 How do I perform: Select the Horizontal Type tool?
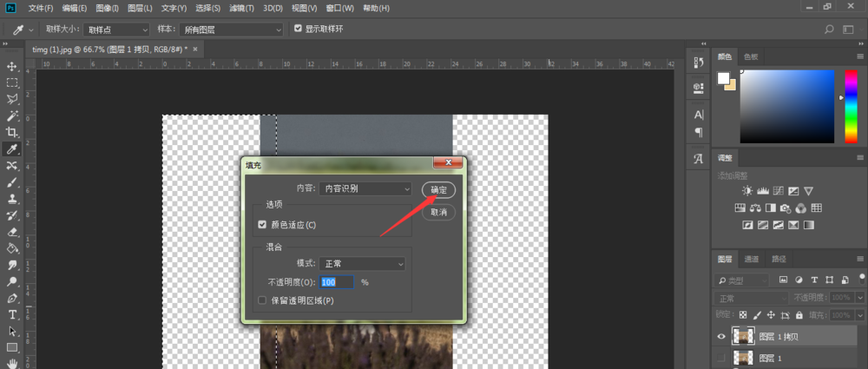pyautogui.click(x=11, y=315)
